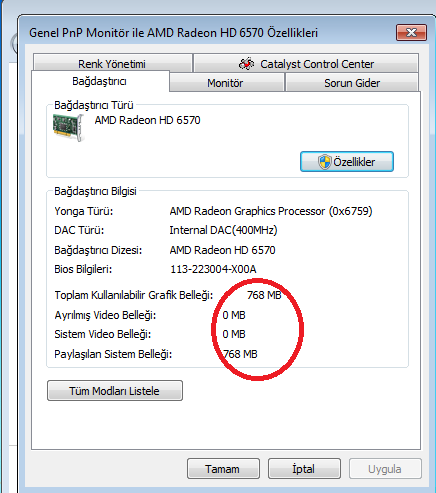This screenshot has height=493, width=436.
Task: Switch to the Monitör tab
Action: 227,83
